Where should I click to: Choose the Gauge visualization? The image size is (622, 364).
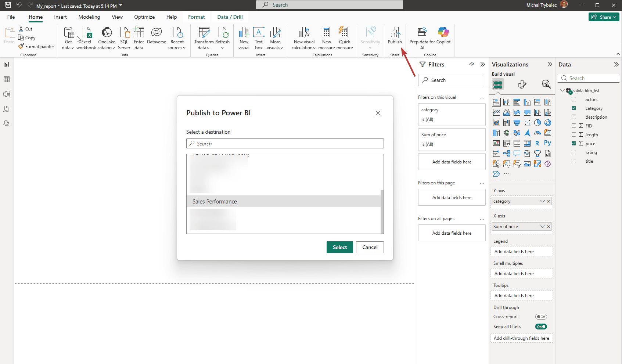click(537, 133)
